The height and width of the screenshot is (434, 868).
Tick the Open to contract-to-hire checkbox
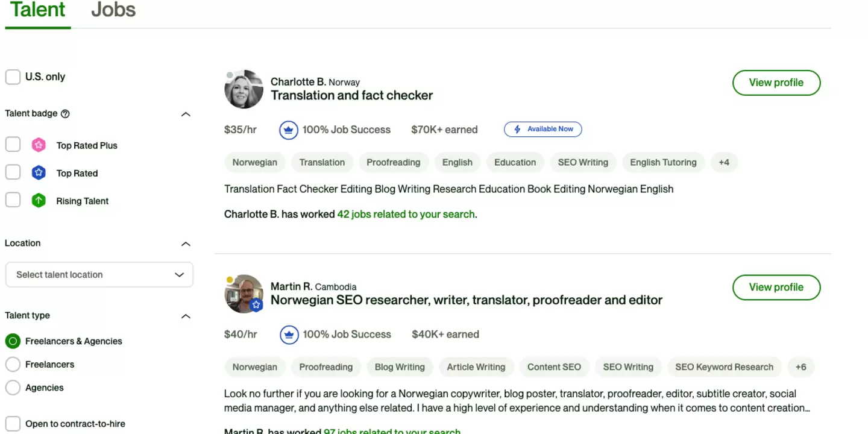click(13, 424)
